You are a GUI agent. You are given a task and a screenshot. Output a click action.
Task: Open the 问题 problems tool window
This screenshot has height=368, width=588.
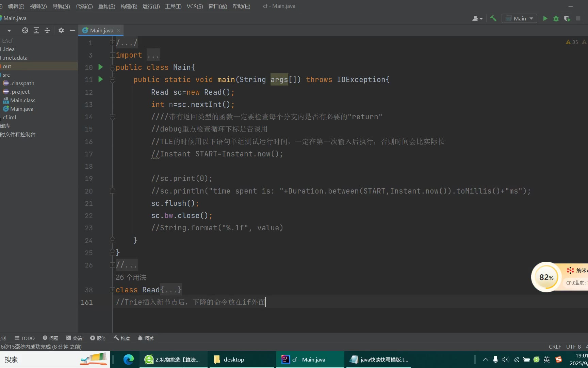(50, 338)
